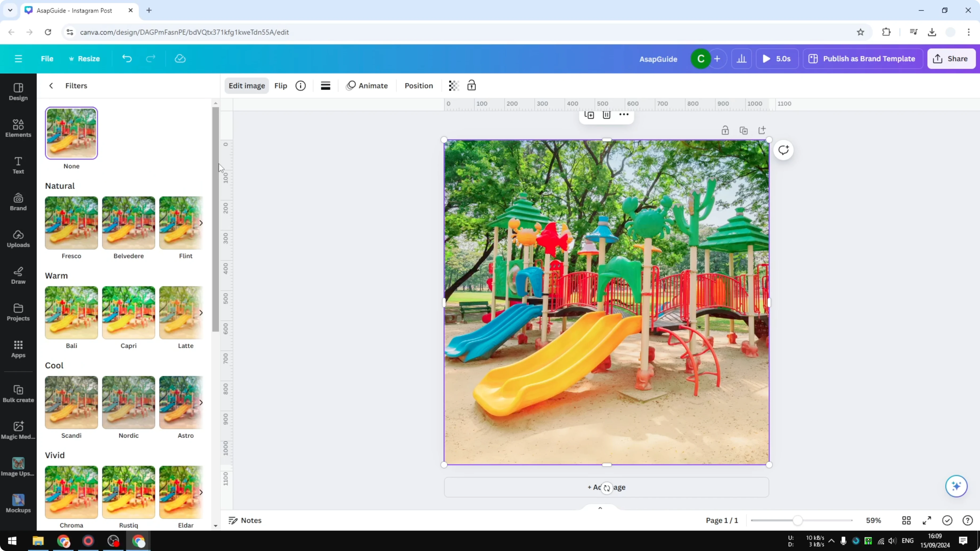Screen dimensions: 980x551
Task: Open the Position panel
Action: [x=418, y=85]
